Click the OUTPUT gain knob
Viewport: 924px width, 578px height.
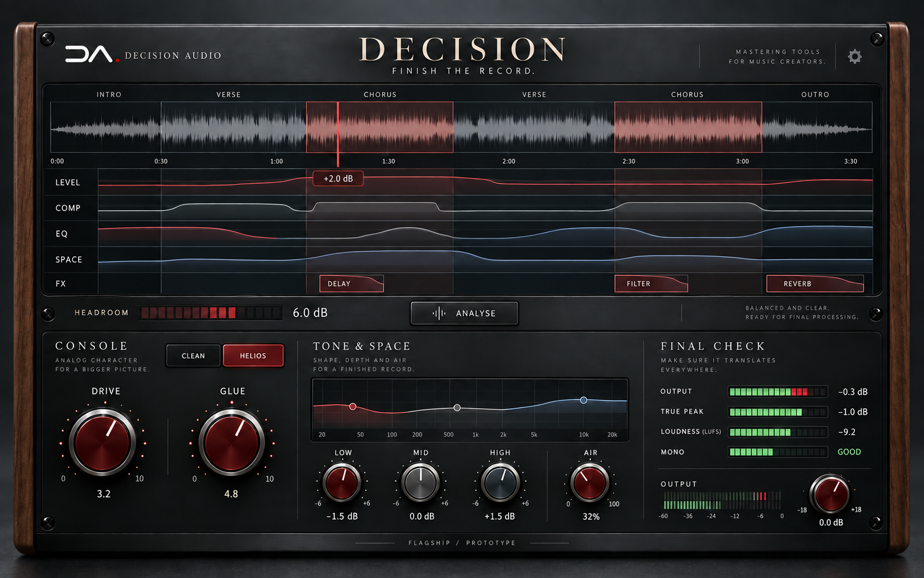click(x=831, y=494)
